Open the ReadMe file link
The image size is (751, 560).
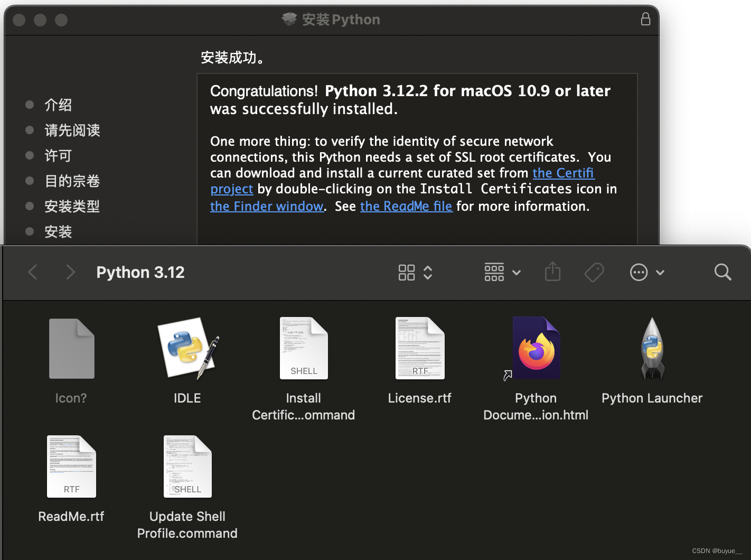click(x=406, y=207)
